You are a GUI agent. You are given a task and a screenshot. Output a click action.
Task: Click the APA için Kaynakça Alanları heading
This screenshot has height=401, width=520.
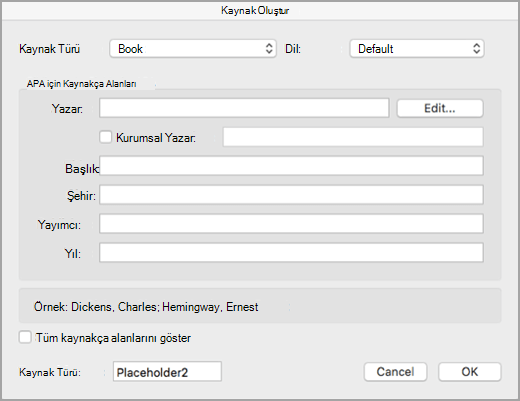pyautogui.click(x=81, y=84)
